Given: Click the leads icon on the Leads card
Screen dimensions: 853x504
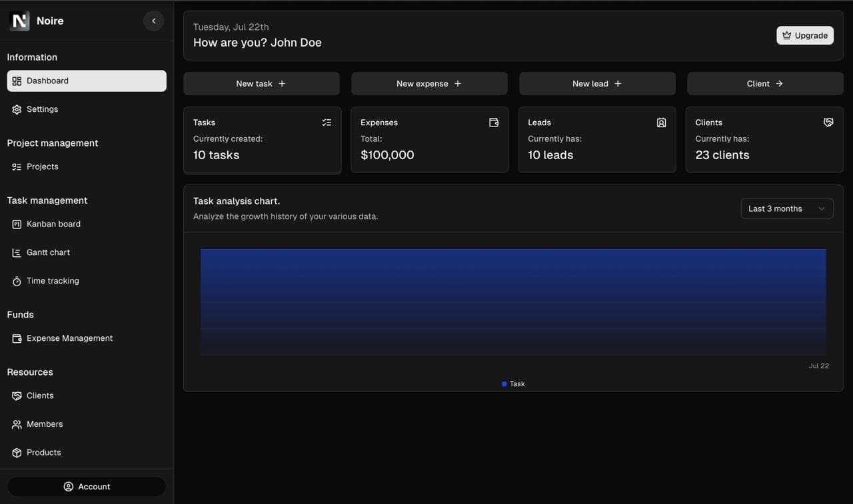Looking at the screenshot, I should click(x=661, y=122).
